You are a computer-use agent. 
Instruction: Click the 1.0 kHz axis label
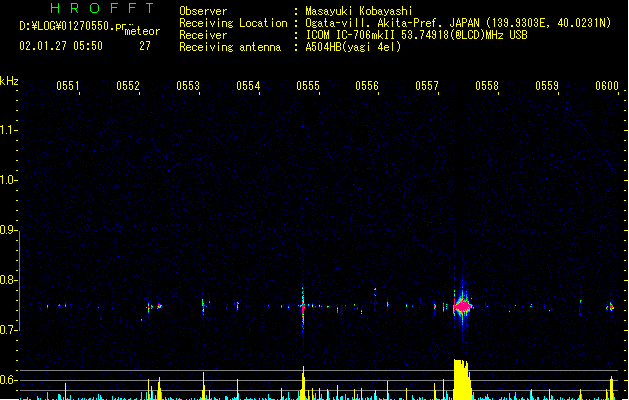(8, 180)
